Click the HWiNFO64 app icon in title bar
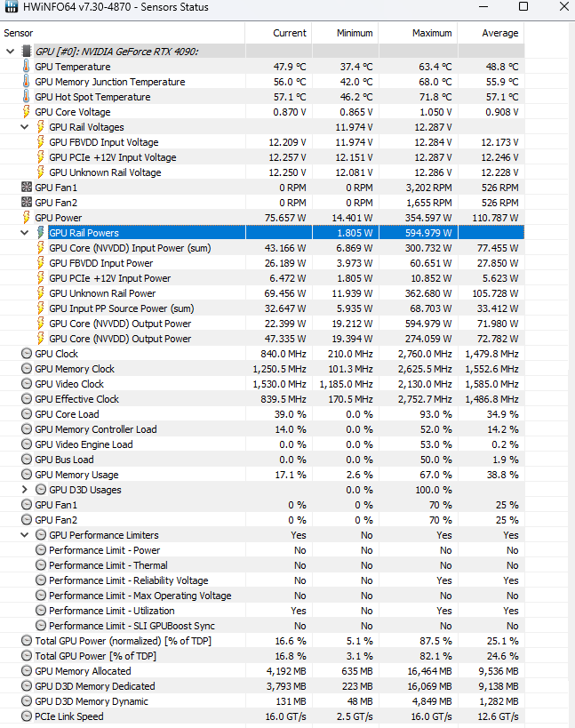The image size is (575, 728). (x=11, y=8)
